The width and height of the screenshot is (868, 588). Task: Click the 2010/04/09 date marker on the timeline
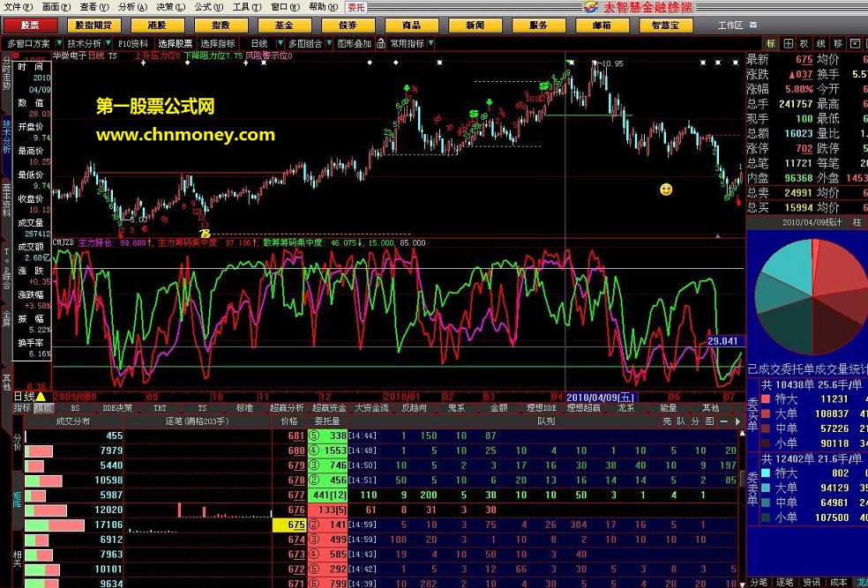tap(602, 398)
